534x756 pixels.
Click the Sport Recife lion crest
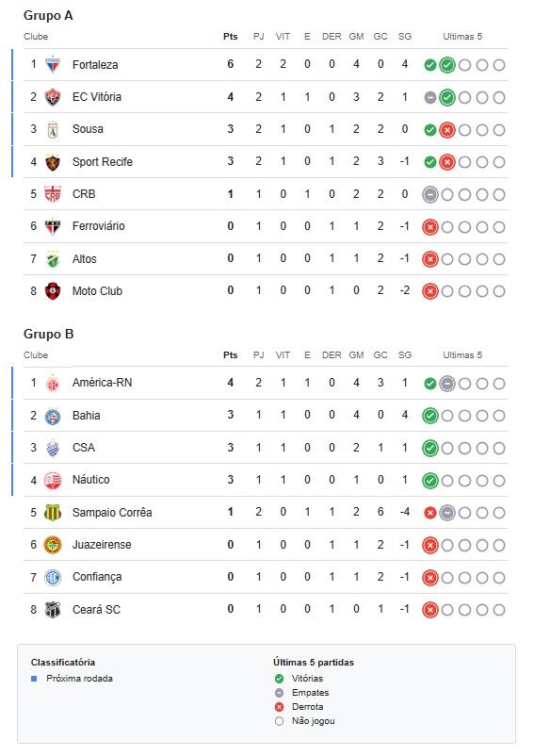coord(53,162)
